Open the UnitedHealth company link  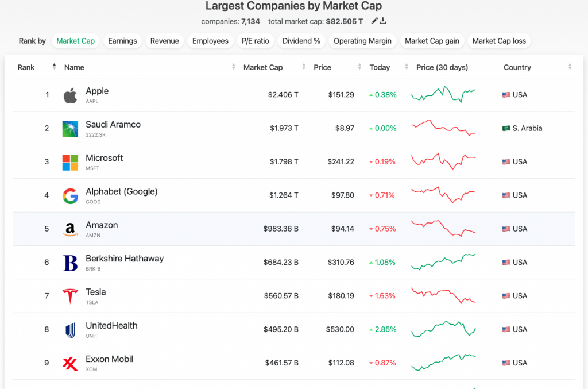pyautogui.click(x=111, y=326)
